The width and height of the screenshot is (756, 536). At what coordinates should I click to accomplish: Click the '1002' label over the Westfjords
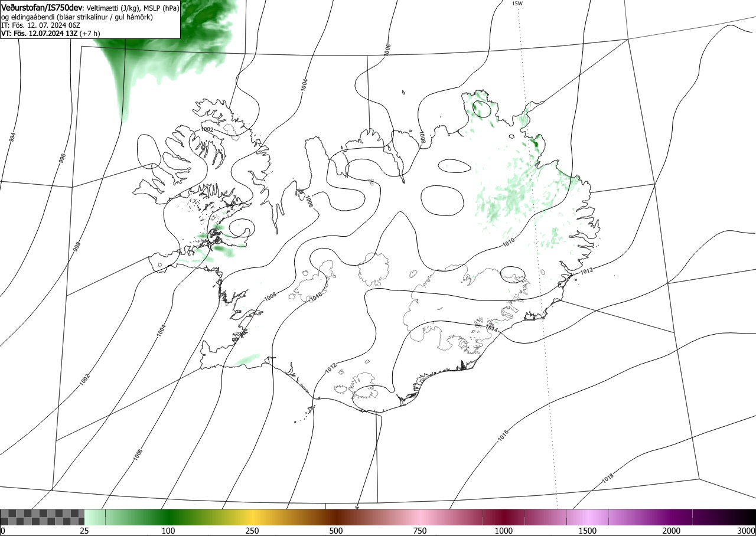(x=207, y=129)
